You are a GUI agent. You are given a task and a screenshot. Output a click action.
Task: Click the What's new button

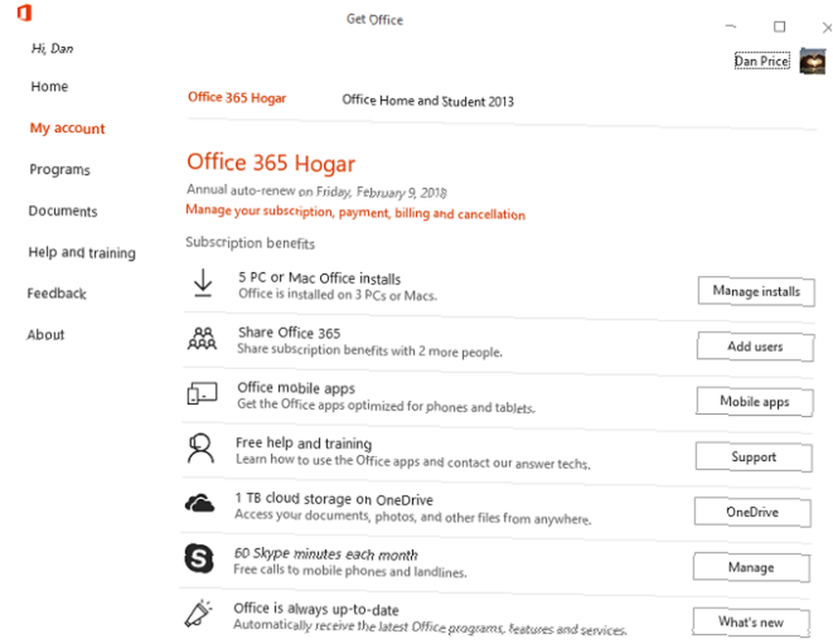click(x=751, y=622)
